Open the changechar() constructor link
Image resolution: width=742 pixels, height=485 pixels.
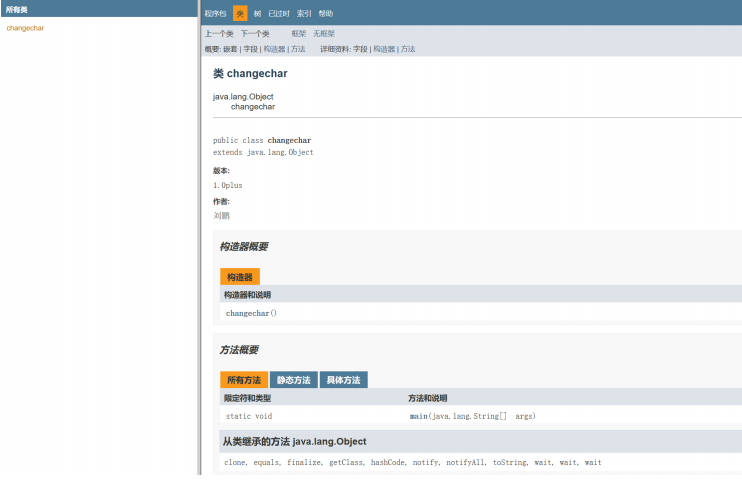(x=249, y=313)
